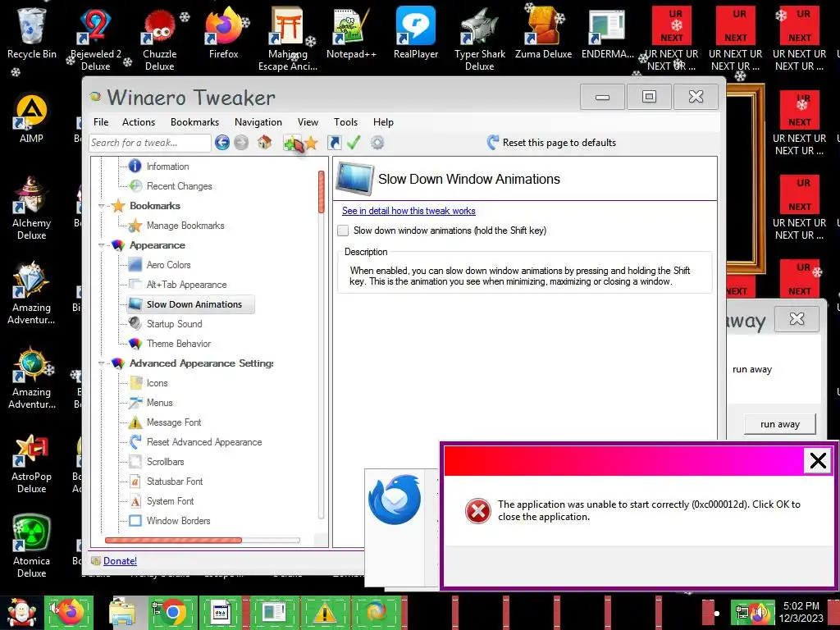Open File Explorer from the taskbar
Viewport: 840px width, 630px height.
pos(121,613)
